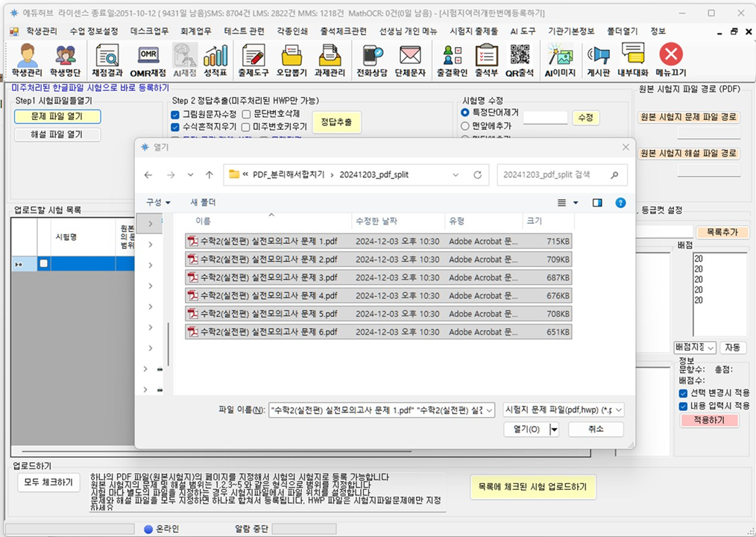Click the red 메뉴끄기 icon
756x537 pixels.
tap(671, 60)
